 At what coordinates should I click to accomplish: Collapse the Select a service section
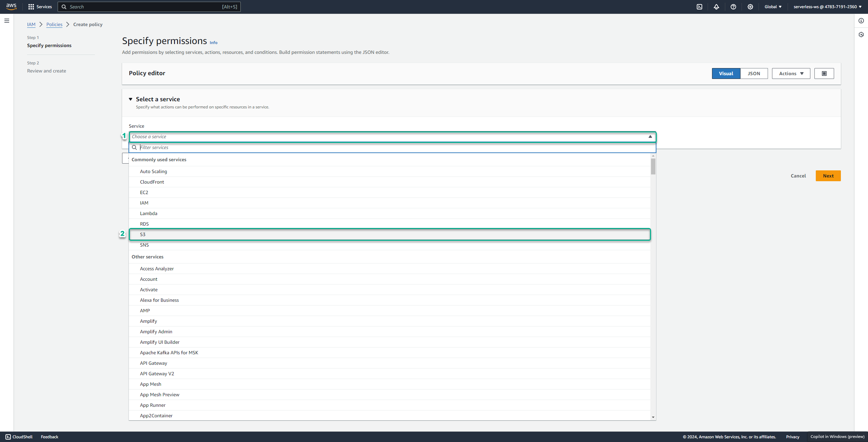[x=131, y=99]
